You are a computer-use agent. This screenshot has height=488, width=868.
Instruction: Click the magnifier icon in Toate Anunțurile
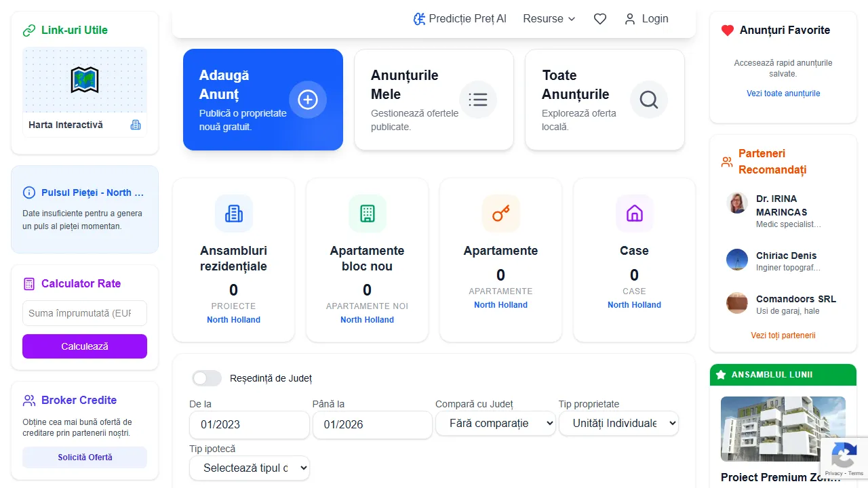648,99
